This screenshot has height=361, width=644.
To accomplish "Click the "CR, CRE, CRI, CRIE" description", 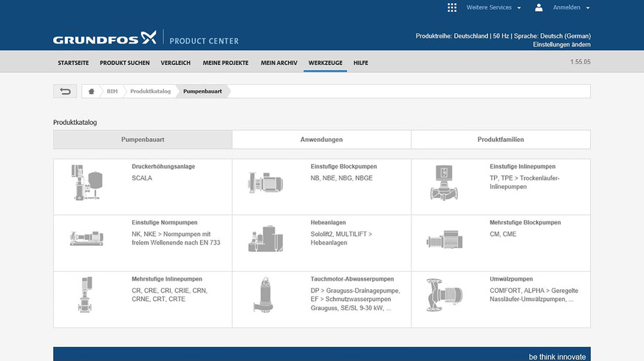I will click(170, 295).
